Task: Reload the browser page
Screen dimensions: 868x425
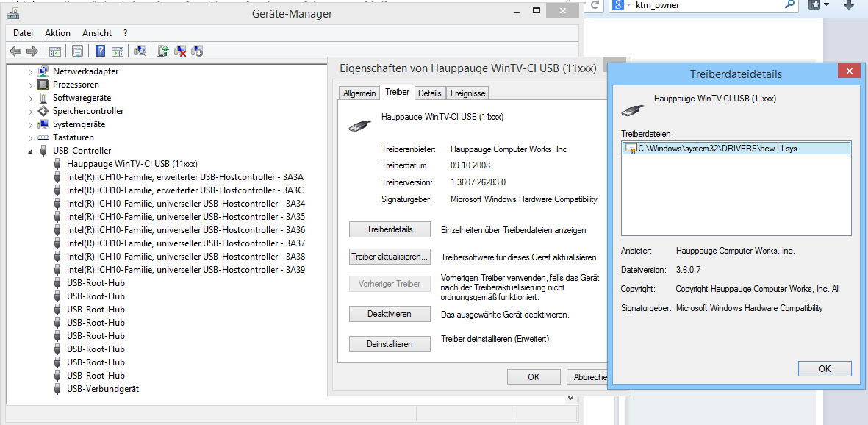Action: (x=595, y=5)
